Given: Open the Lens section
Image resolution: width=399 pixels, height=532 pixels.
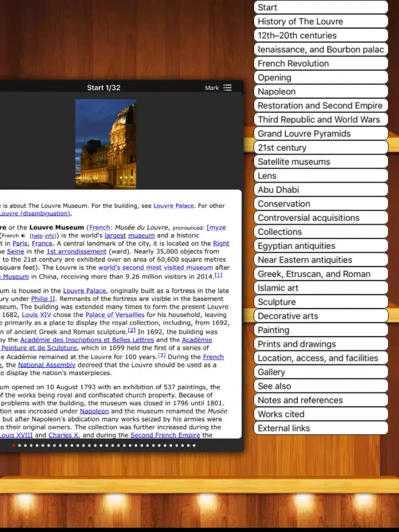Looking at the screenshot, I should pos(321,176).
